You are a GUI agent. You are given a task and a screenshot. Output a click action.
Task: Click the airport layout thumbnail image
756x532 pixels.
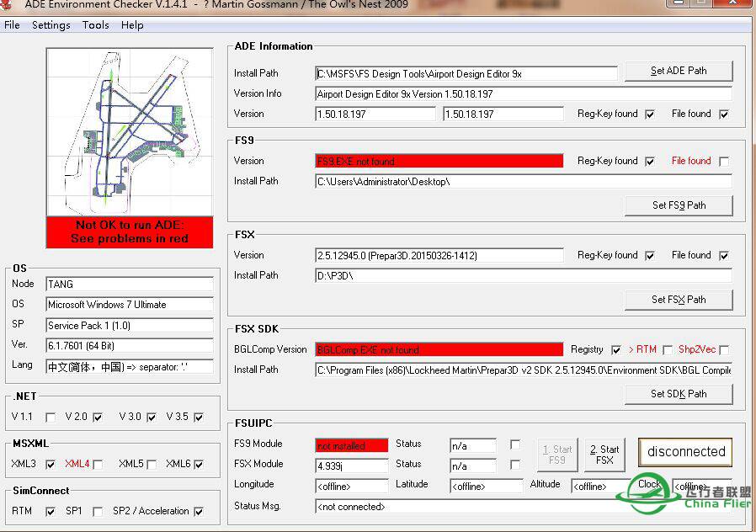coord(129,132)
